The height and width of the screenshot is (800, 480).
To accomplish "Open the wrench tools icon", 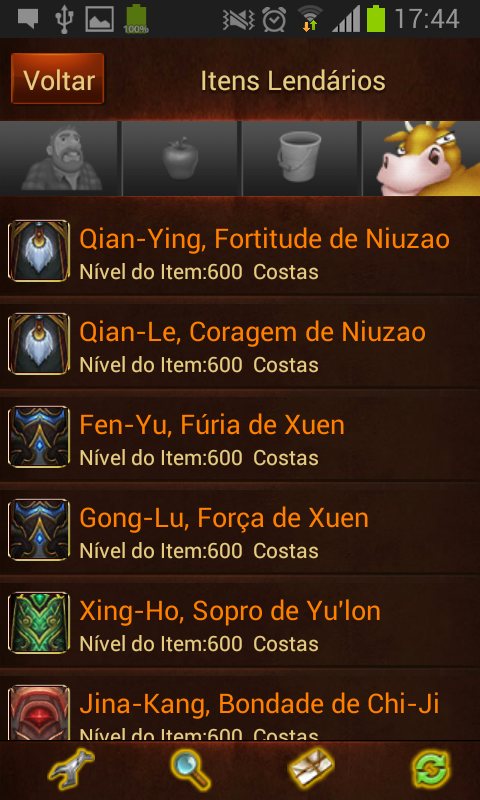I will pyautogui.click(x=71, y=770).
